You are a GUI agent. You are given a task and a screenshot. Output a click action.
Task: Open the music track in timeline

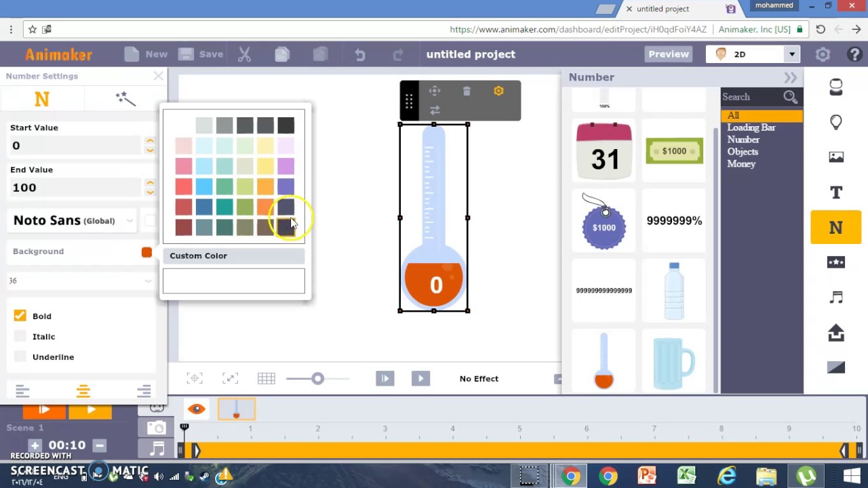[157, 448]
